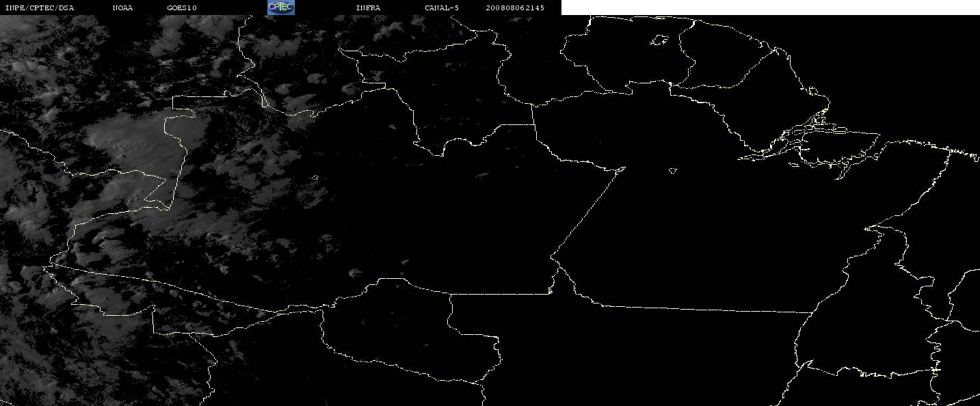The width and height of the screenshot is (980, 406).
Task: Click the GOES10 satellite label
Action: click(182, 8)
